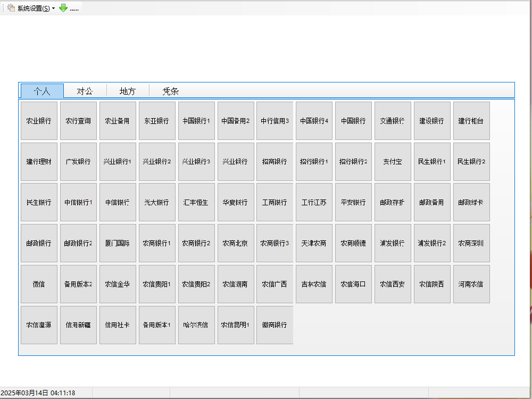Choose the 工商银行 button
Image resolution: width=532 pixels, height=399 pixels.
pyautogui.click(x=275, y=203)
